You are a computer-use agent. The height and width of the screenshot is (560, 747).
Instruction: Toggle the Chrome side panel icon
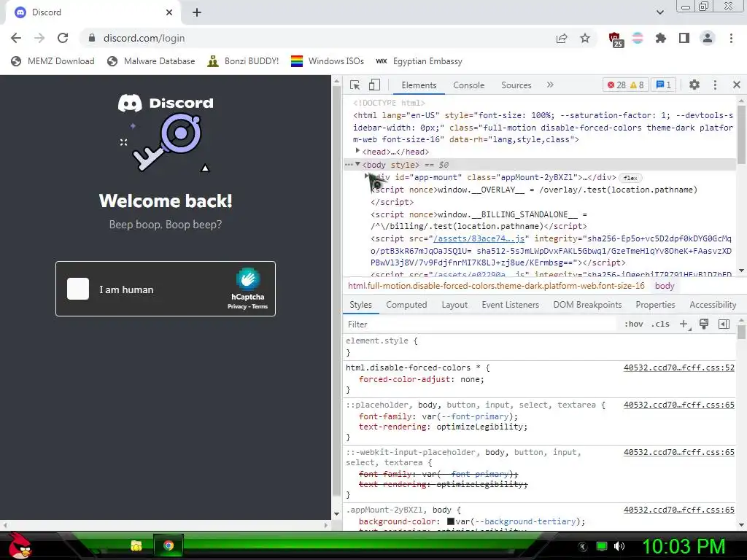click(684, 38)
